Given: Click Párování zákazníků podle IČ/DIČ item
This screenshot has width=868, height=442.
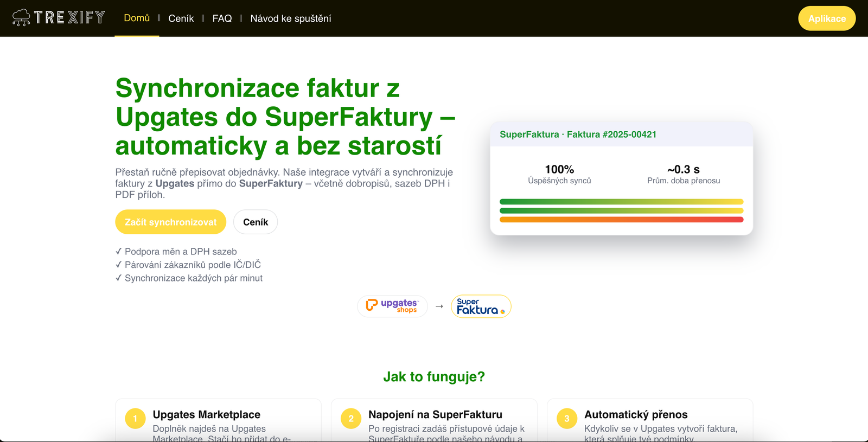Looking at the screenshot, I should 188,265.
